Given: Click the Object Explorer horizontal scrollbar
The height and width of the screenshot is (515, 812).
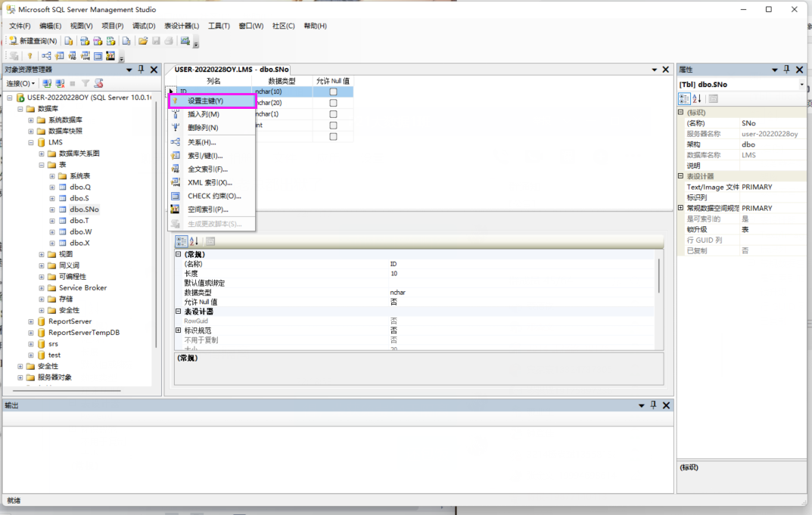Looking at the screenshot, I should [67, 390].
